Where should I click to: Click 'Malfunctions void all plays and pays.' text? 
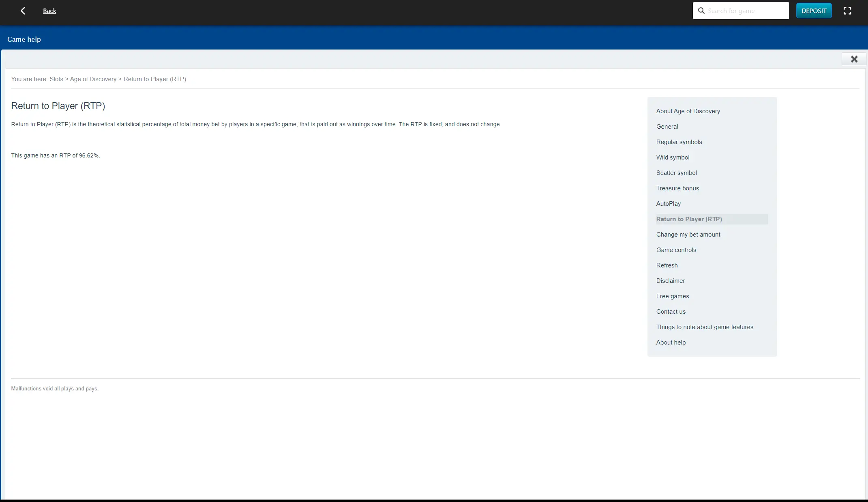click(55, 389)
